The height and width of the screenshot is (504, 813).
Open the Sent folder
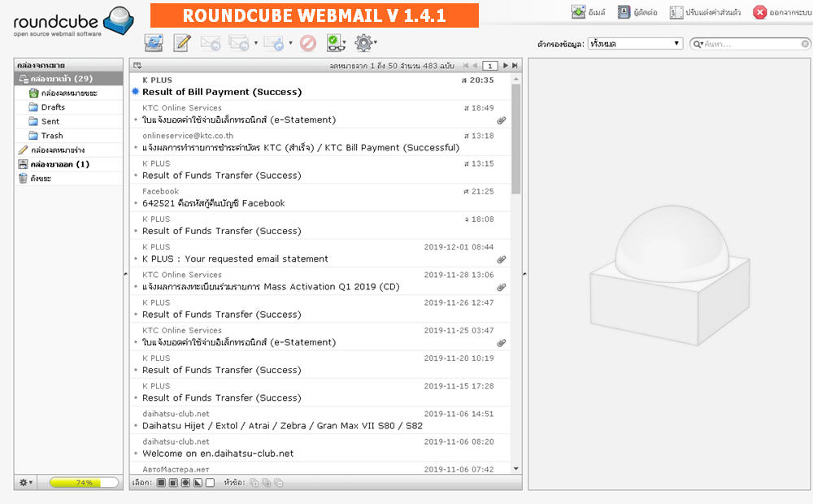pyautogui.click(x=68, y=121)
